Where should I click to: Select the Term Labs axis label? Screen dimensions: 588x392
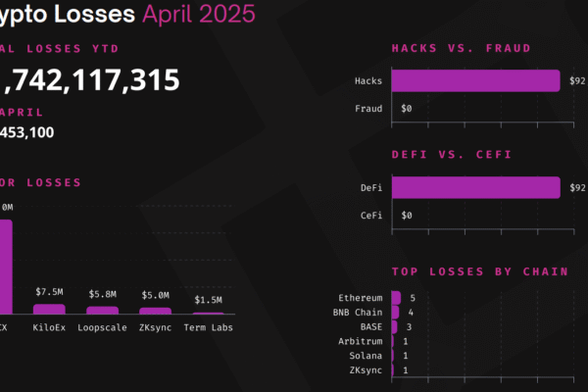[208, 327]
